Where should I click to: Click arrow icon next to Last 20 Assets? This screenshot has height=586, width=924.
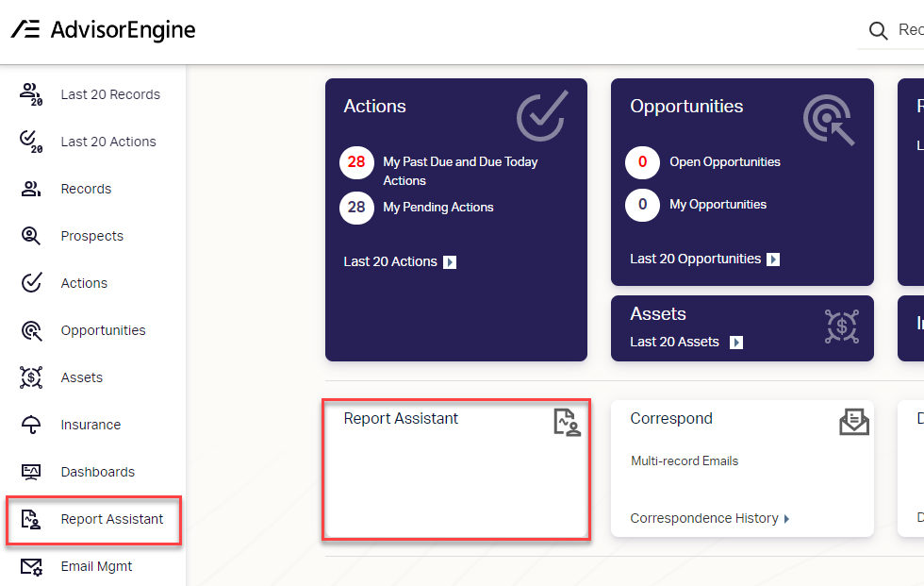pos(736,343)
